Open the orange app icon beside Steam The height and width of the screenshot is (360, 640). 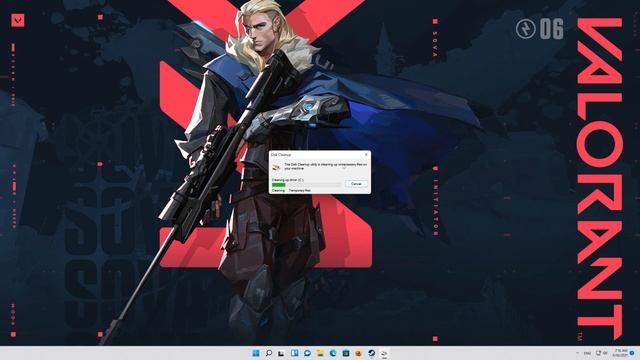[358, 353]
